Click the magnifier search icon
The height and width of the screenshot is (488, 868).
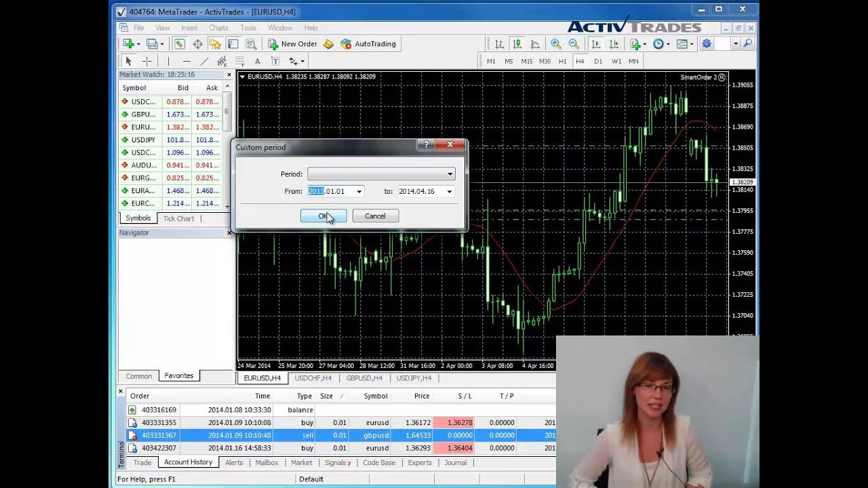(748, 43)
